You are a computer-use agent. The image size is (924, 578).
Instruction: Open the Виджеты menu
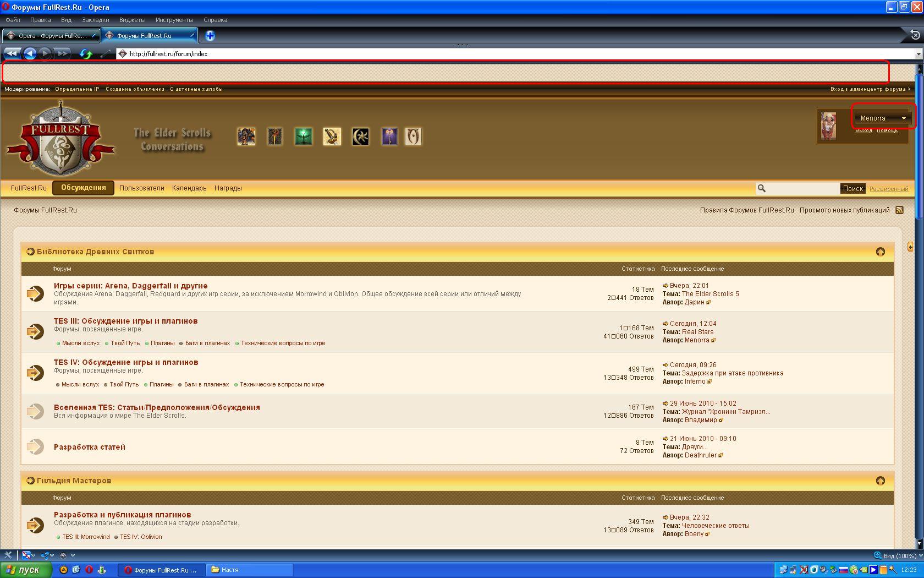click(132, 20)
